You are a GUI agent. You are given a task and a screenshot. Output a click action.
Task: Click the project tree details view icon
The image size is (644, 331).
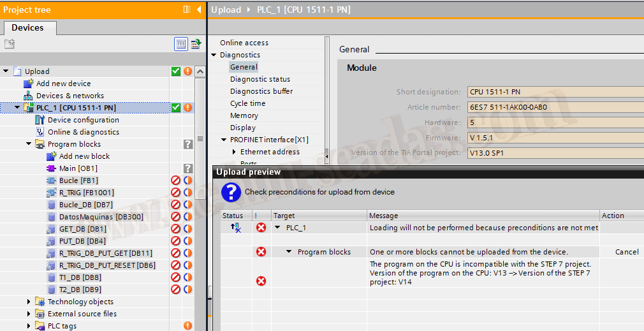181,44
